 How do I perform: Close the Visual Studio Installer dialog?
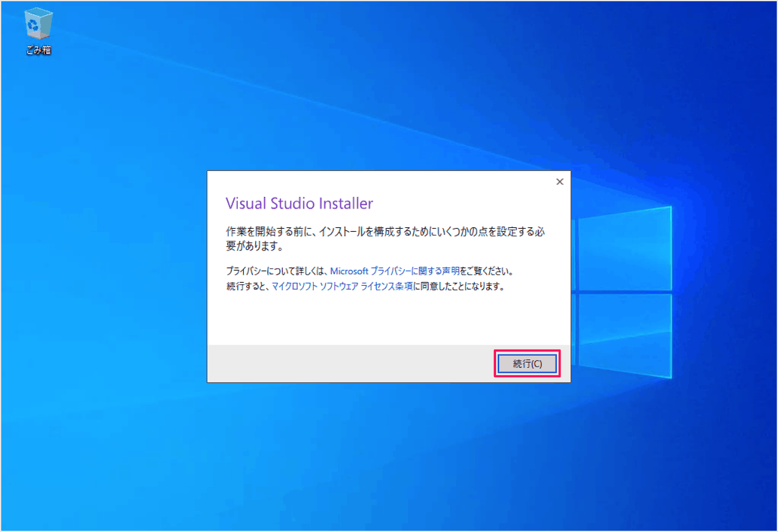(560, 182)
